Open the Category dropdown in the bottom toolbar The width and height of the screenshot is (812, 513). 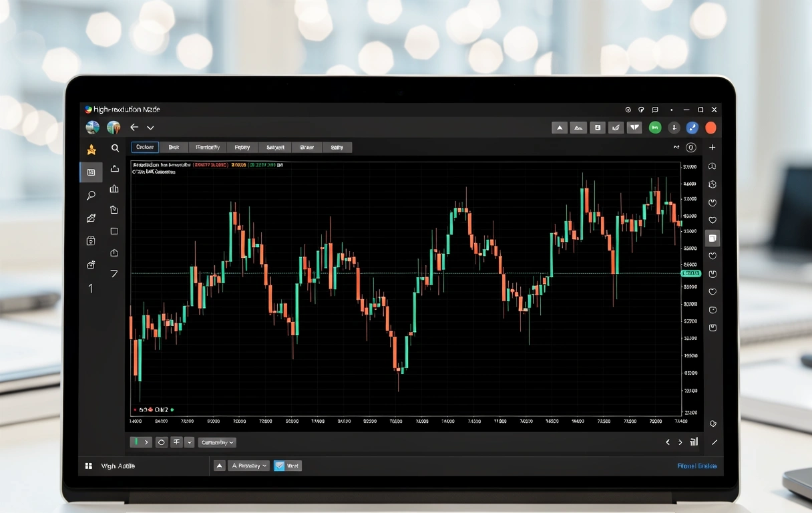click(217, 442)
